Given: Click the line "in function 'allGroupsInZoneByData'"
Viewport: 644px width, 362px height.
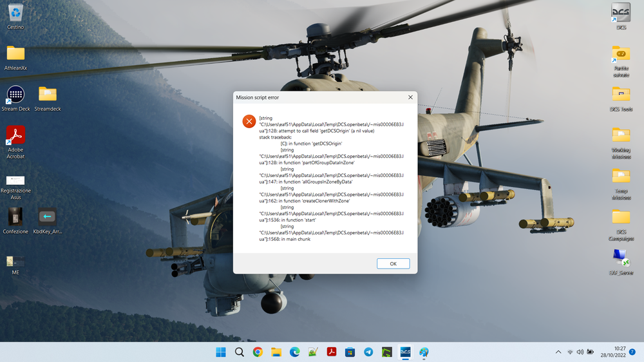Looking at the screenshot, I should 316,182.
